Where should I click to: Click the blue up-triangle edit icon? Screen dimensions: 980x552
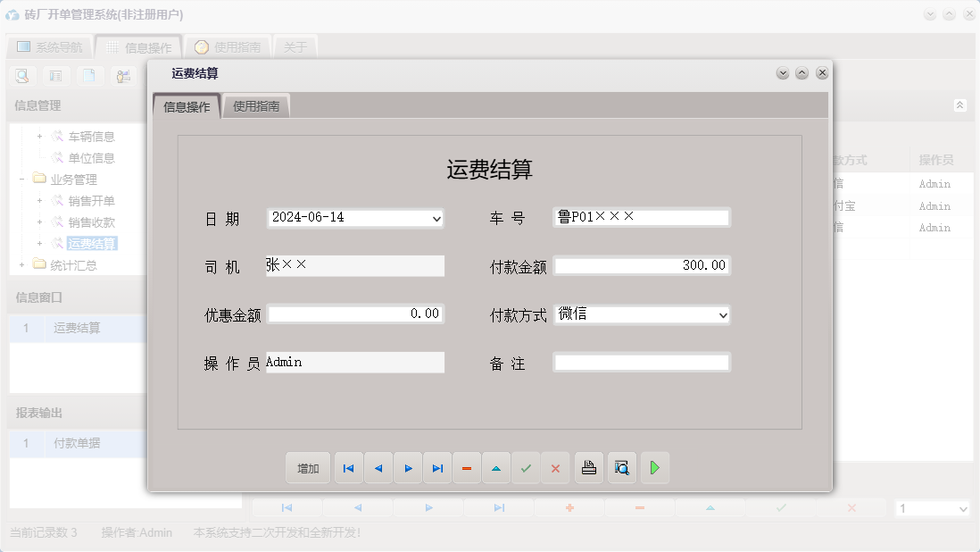(x=496, y=467)
